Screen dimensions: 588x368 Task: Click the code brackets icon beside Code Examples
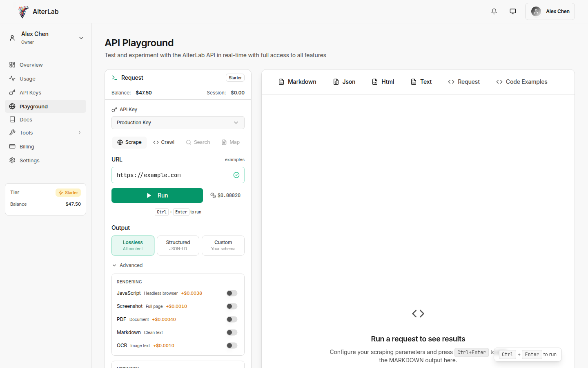pyautogui.click(x=499, y=82)
